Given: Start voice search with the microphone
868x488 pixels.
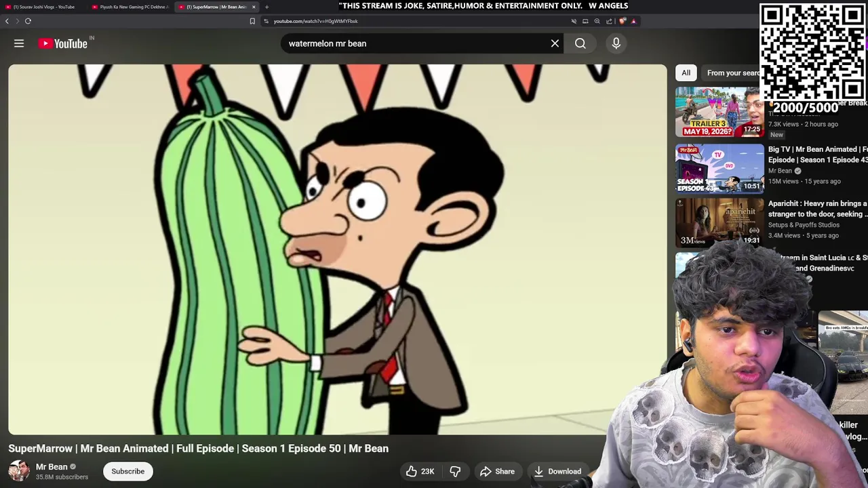Looking at the screenshot, I should pos(616,43).
